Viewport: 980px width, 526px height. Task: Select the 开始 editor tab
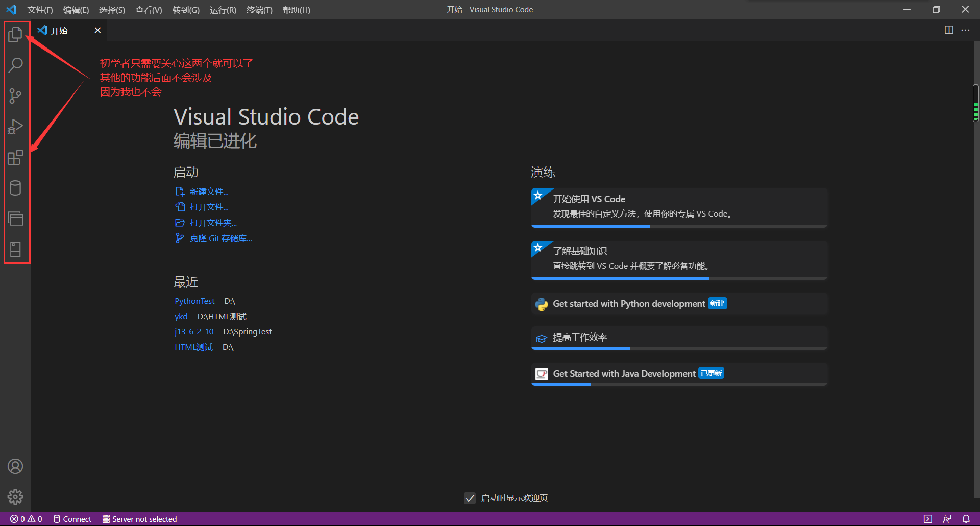[x=69, y=30]
